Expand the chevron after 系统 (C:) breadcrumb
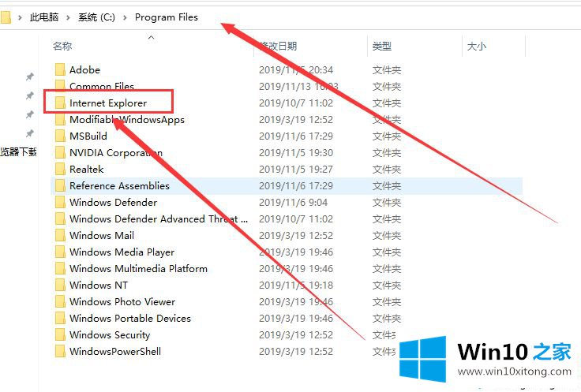581x392 pixels. (x=125, y=17)
